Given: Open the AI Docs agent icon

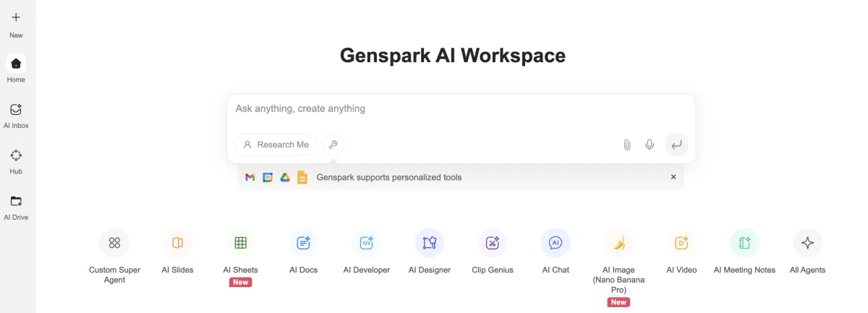Looking at the screenshot, I should pyautogui.click(x=304, y=243).
